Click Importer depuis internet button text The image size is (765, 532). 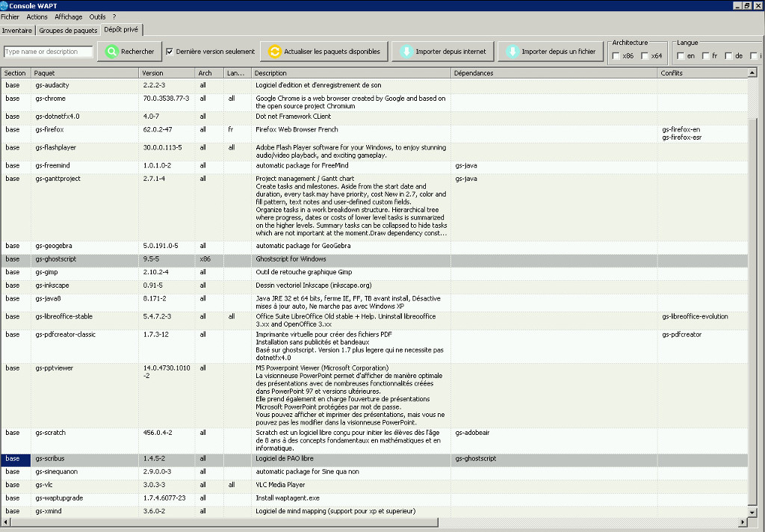click(450, 52)
